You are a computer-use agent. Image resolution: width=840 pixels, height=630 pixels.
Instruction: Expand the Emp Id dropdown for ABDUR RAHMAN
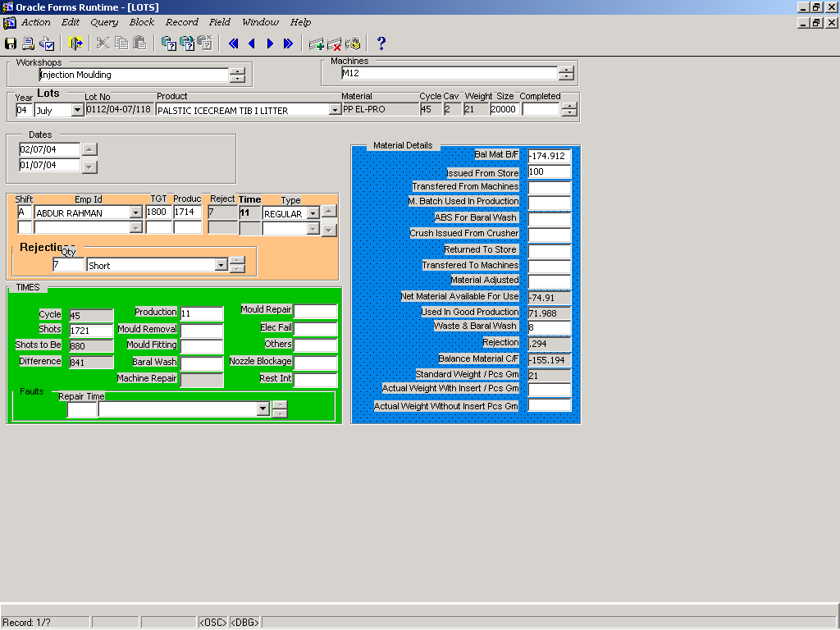[x=135, y=213]
